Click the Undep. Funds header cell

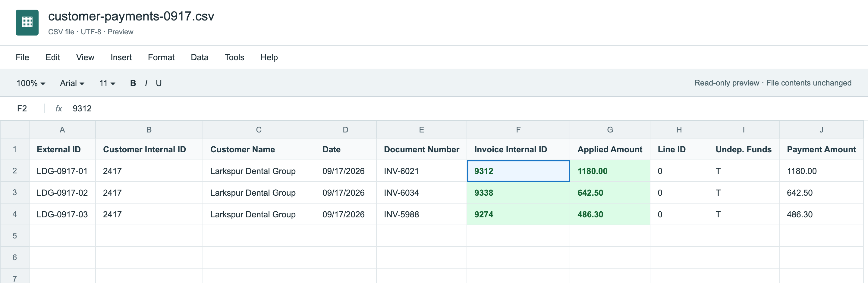coord(744,149)
